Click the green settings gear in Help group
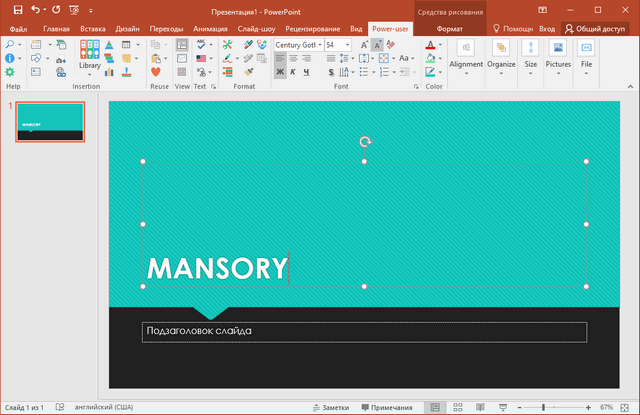 [x=10, y=72]
